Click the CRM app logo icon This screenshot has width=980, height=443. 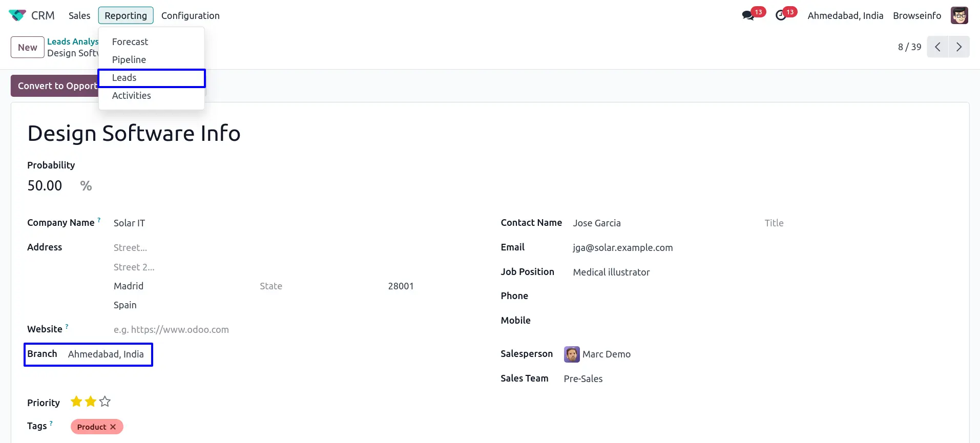pos(17,15)
